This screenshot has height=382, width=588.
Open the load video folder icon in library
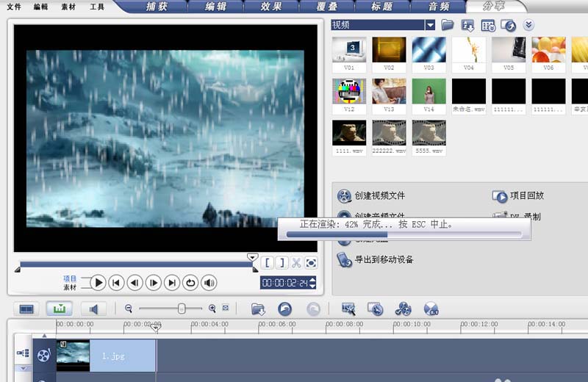[448, 25]
